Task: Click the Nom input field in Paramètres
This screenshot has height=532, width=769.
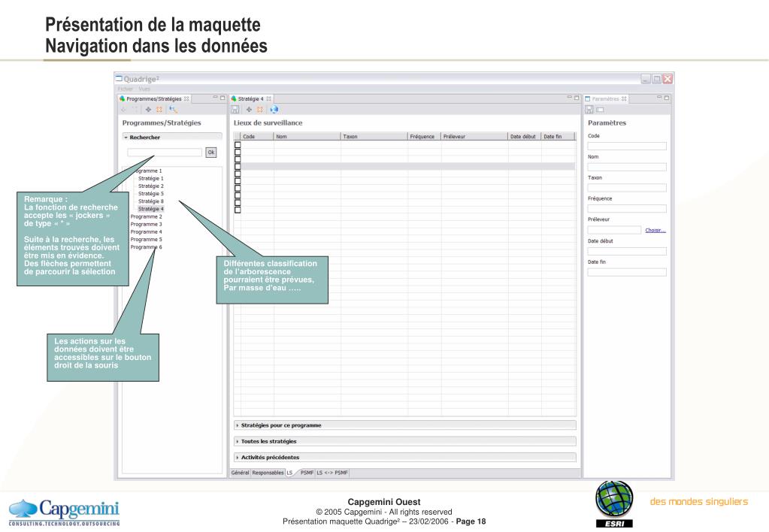Action: [x=627, y=168]
